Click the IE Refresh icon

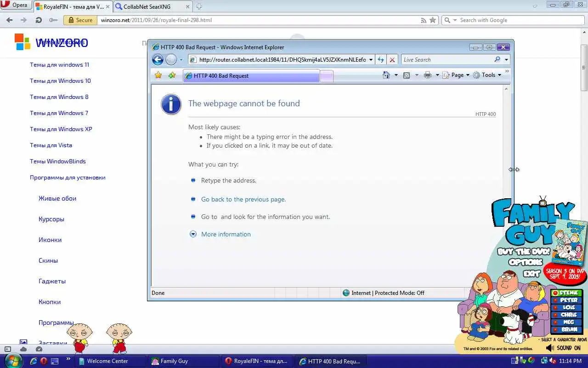[380, 60]
